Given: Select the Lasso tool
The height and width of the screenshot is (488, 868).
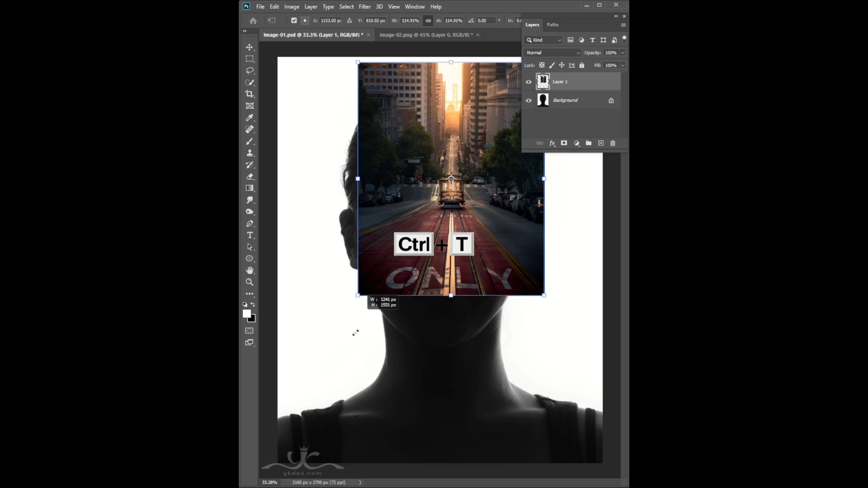Looking at the screenshot, I should (250, 70).
